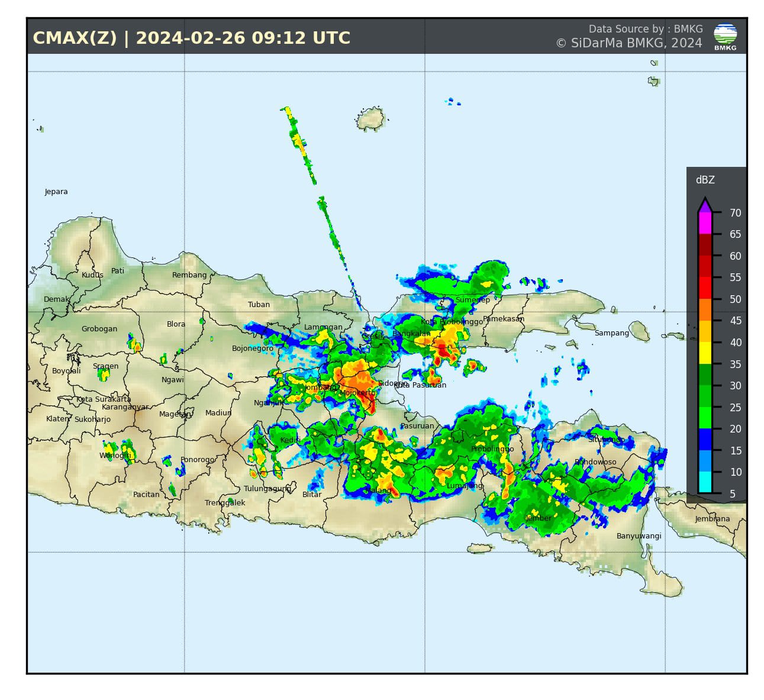Click the CMAX(Z) timestamp title text
This screenshot has width=764, height=700.
point(191,38)
